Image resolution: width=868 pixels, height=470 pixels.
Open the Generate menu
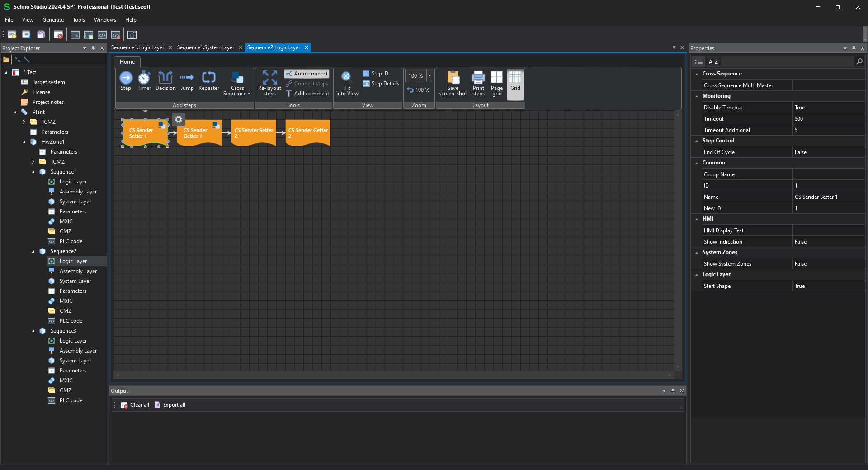pos(53,20)
